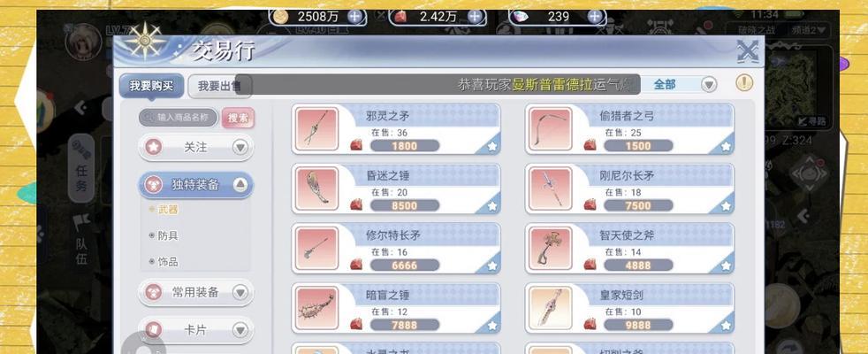868x354 pixels.
Task: Click the yellow exclamation info icon
Action: pyautogui.click(x=744, y=83)
